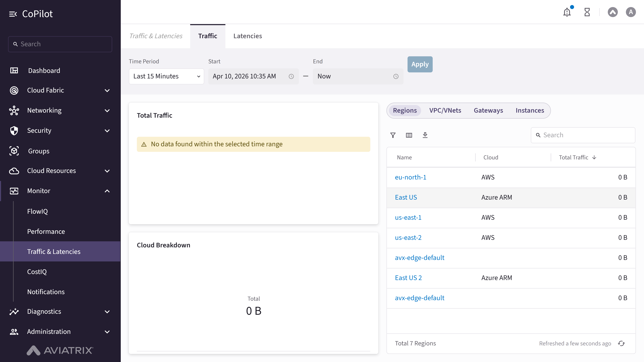Open CostIQ in the Monitor menu

37,272
